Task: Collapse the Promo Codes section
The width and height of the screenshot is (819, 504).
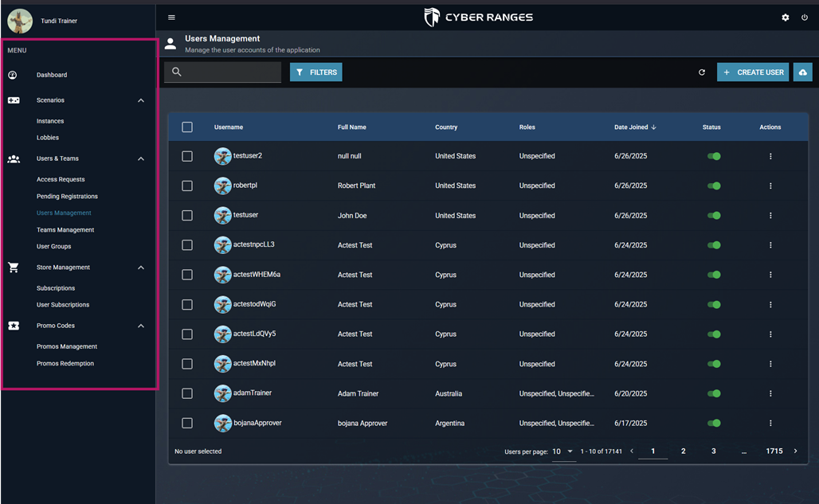Action: click(141, 326)
